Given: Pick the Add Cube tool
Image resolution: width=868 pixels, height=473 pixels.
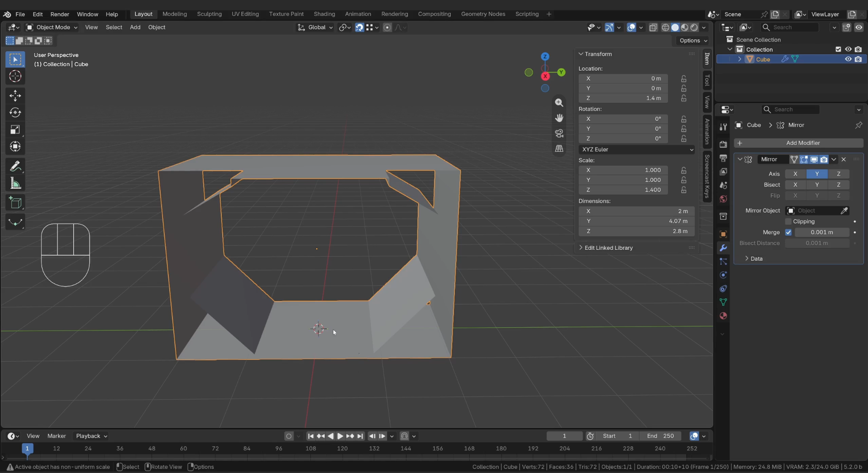Looking at the screenshot, I should [15, 203].
